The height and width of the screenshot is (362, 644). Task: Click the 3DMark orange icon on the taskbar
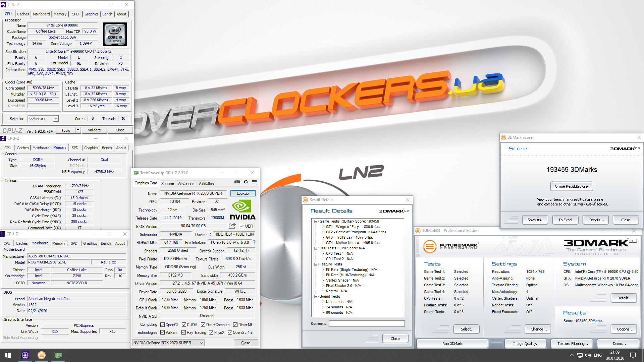point(42,355)
